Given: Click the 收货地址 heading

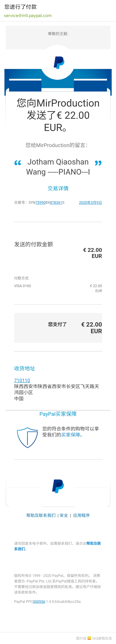Looking at the screenshot, I should coord(24,368).
